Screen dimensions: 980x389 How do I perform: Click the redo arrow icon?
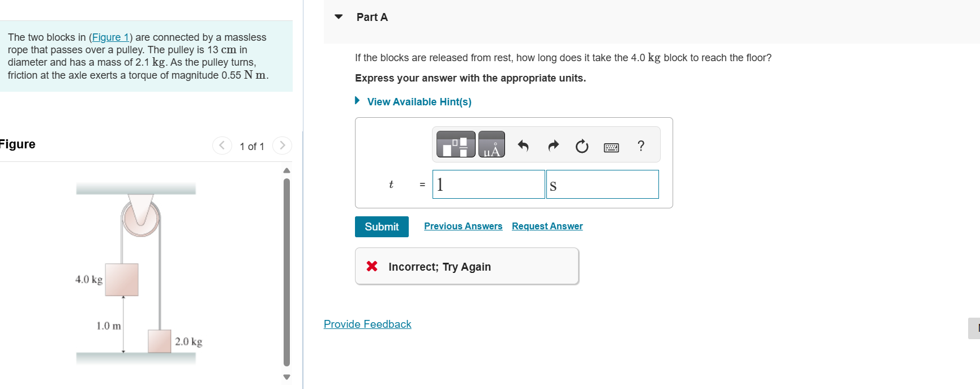(x=553, y=146)
